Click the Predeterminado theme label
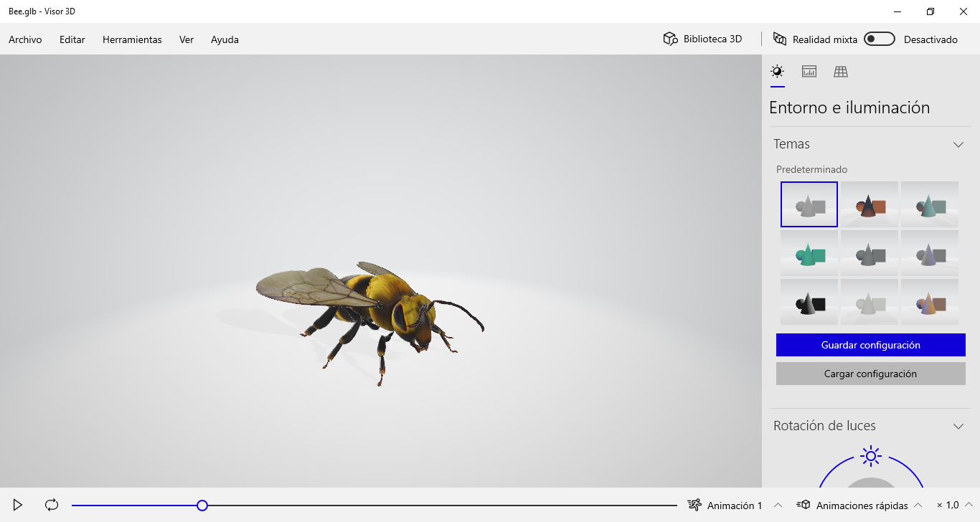The width and height of the screenshot is (980, 522). point(811,169)
